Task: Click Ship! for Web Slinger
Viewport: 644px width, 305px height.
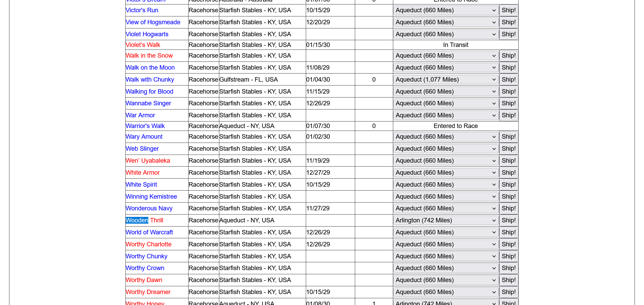Action: point(508,149)
